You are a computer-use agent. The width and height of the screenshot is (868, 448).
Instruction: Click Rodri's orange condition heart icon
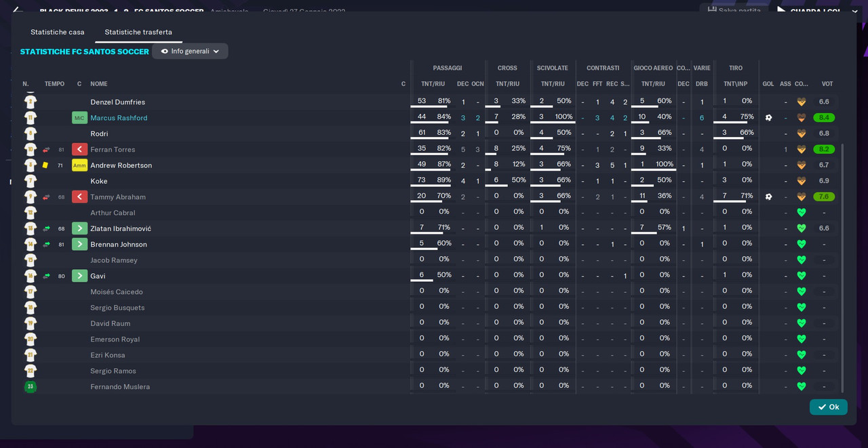(801, 134)
